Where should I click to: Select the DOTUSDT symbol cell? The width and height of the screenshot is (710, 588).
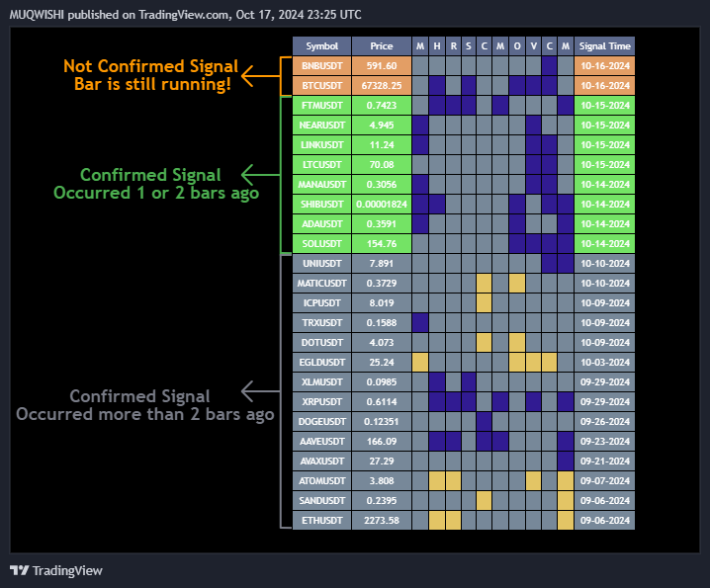pos(322,342)
